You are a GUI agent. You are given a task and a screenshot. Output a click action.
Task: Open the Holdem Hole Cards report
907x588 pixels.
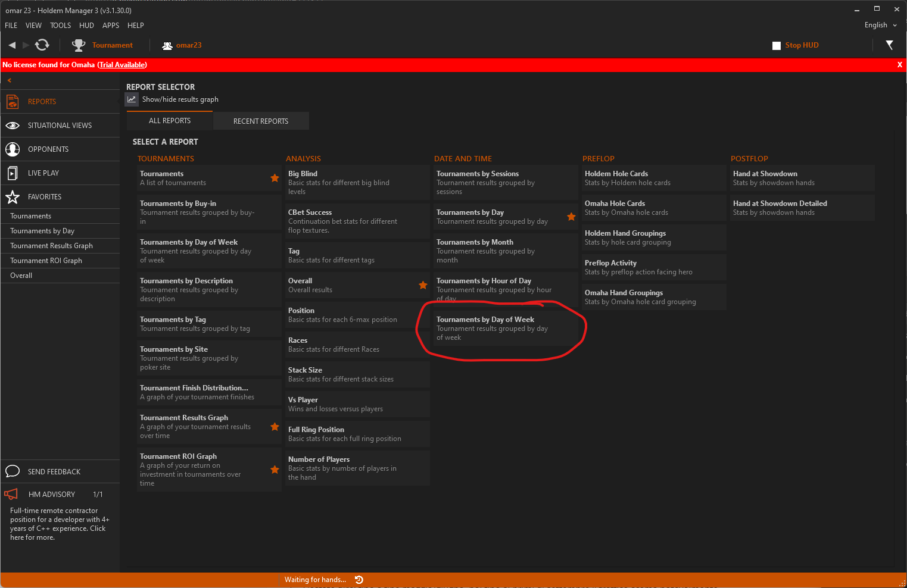coord(654,178)
